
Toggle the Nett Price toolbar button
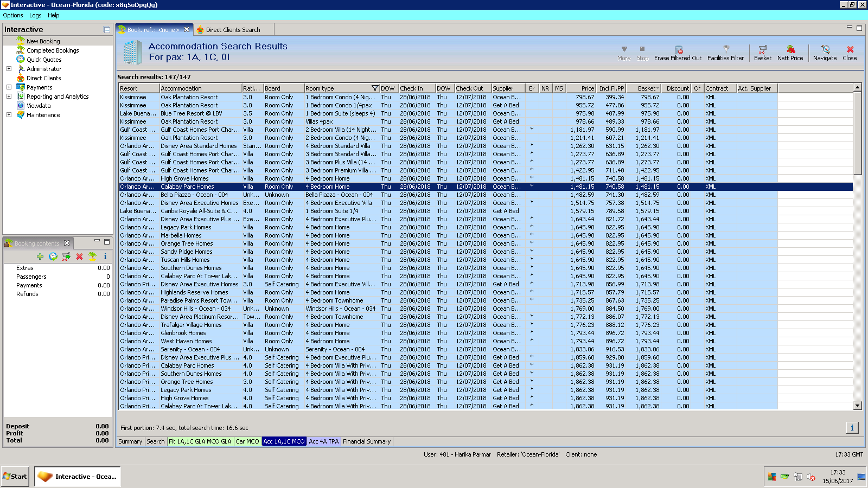(x=790, y=49)
